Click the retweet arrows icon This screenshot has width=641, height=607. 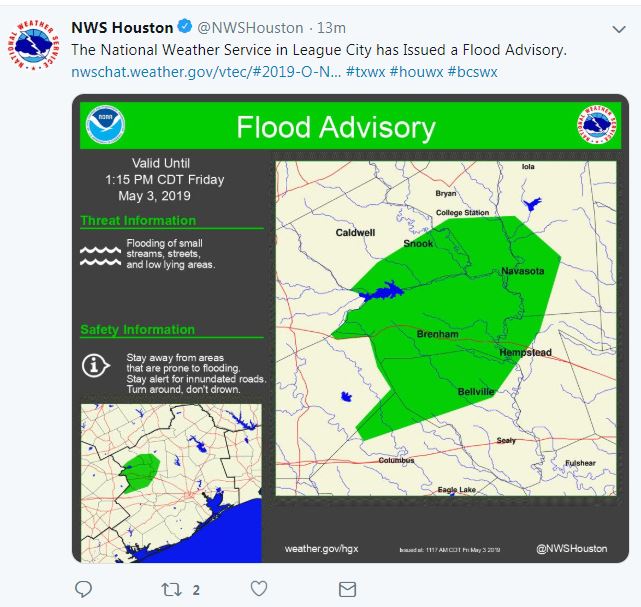pyautogui.click(x=171, y=590)
